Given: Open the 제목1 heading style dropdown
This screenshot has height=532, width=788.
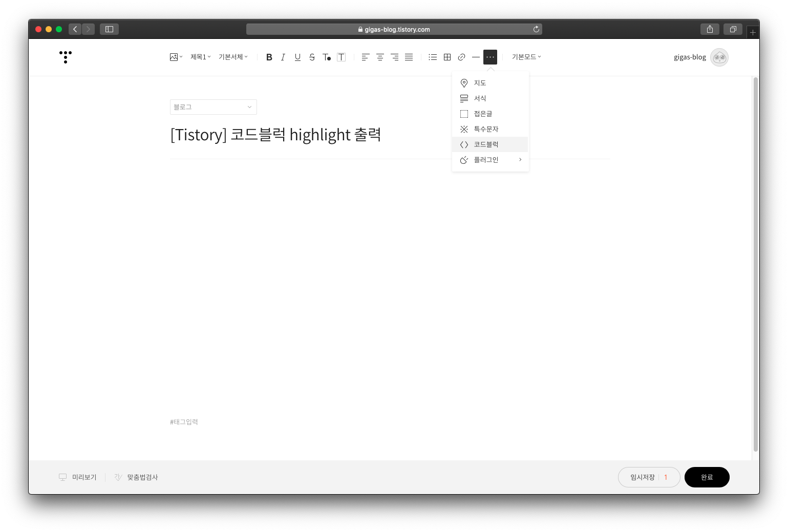Looking at the screenshot, I should (201, 57).
